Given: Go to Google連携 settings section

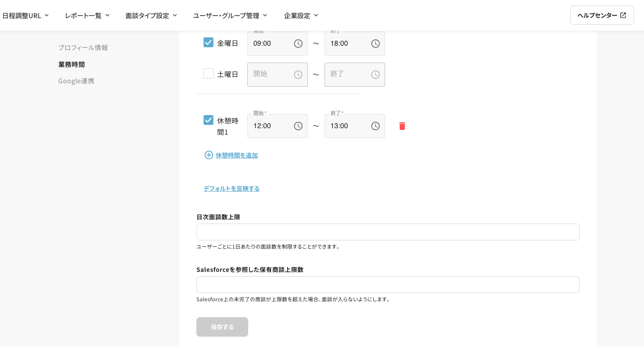Looking at the screenshot, I should 76,81.
